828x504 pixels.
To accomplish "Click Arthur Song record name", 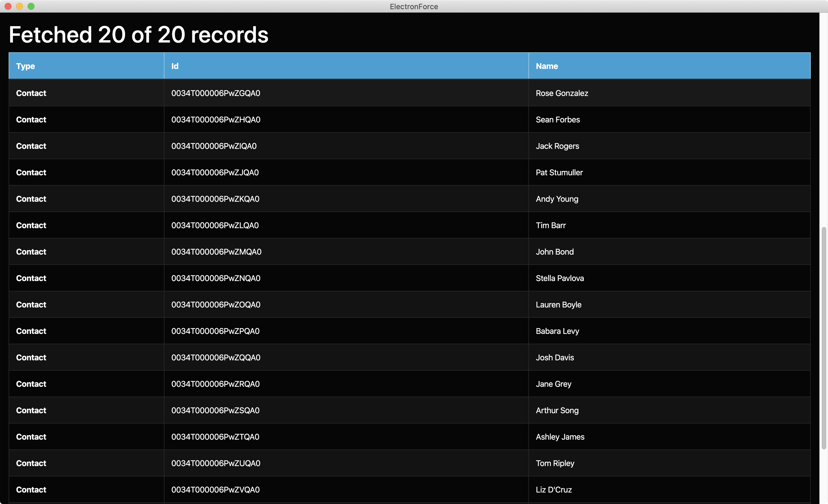I will pyautogui.click(x=557, y=410).
